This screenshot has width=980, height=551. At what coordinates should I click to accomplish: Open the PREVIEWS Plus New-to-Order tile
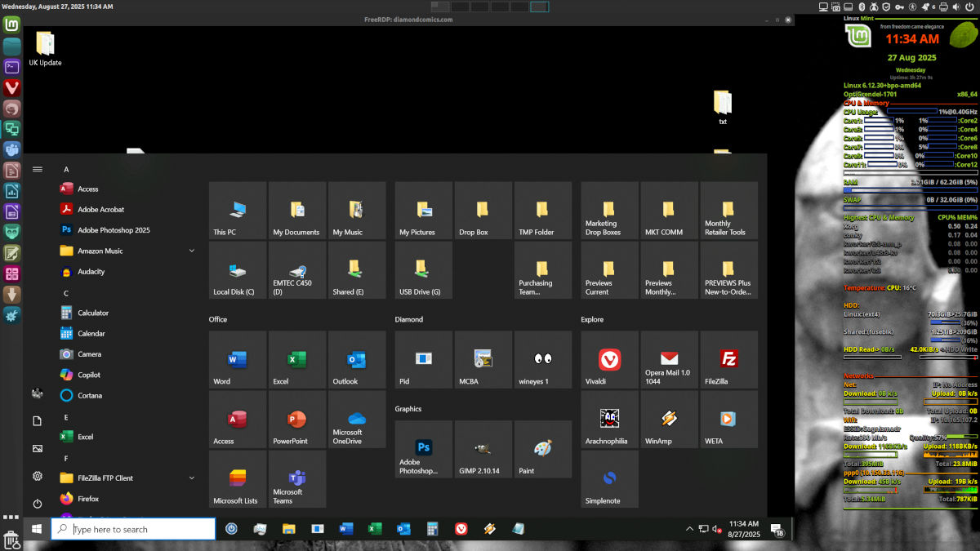pos(729,270)
